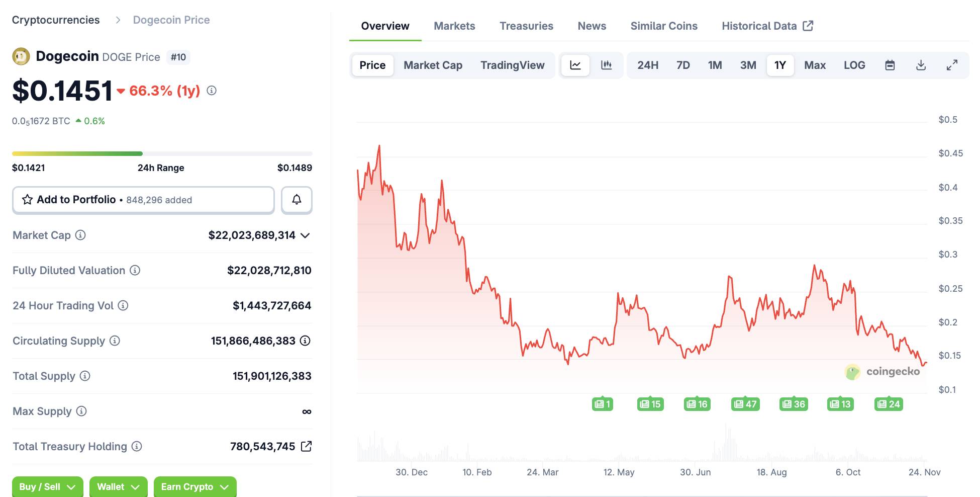Click the price alert bell icon
Image resolution: width=980 pixels, height=497 pixels.
point(297,200)
